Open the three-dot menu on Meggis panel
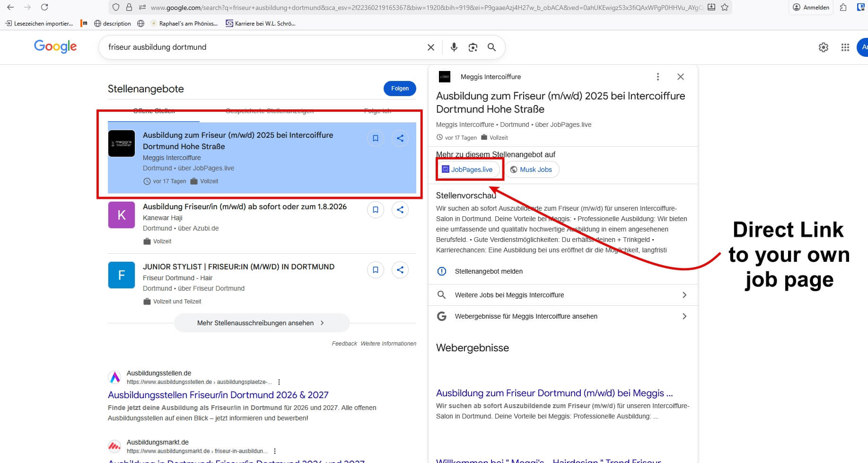Image resolution: width=868 pixels, height=463 pixels. point(658,76)
